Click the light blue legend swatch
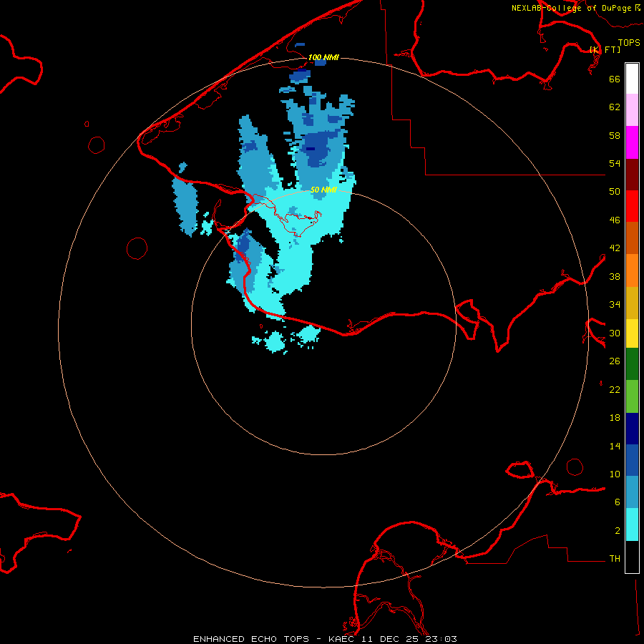 coord(632,492)
